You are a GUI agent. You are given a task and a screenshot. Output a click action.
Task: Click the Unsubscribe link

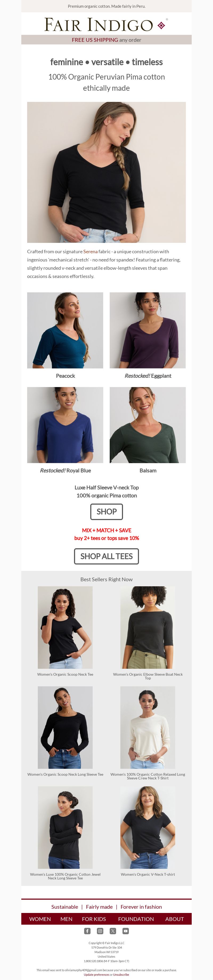pos(121,975)
